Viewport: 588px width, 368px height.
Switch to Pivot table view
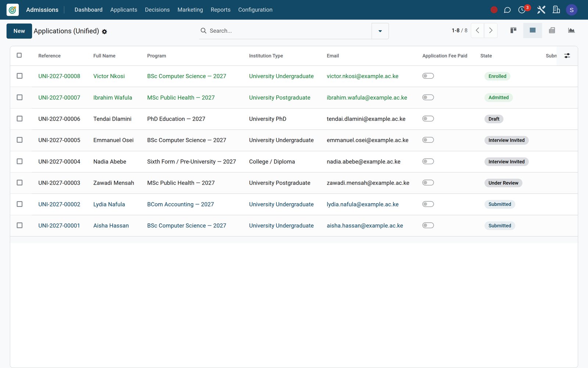click(552, 31)
